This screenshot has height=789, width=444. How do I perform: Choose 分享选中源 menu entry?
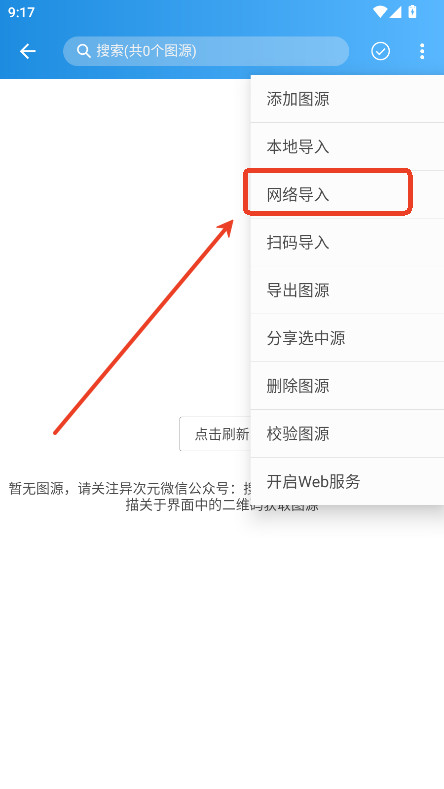point(347,338)
